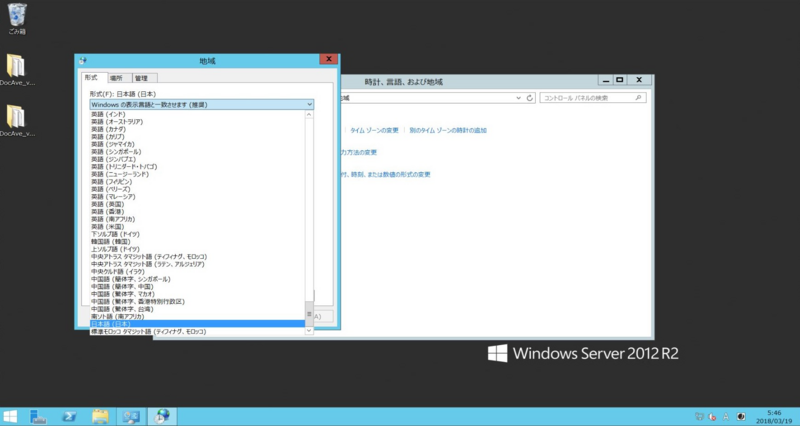Switch to the 形式 tab
The image size is (800, 426).
click(x=94, y=78)
